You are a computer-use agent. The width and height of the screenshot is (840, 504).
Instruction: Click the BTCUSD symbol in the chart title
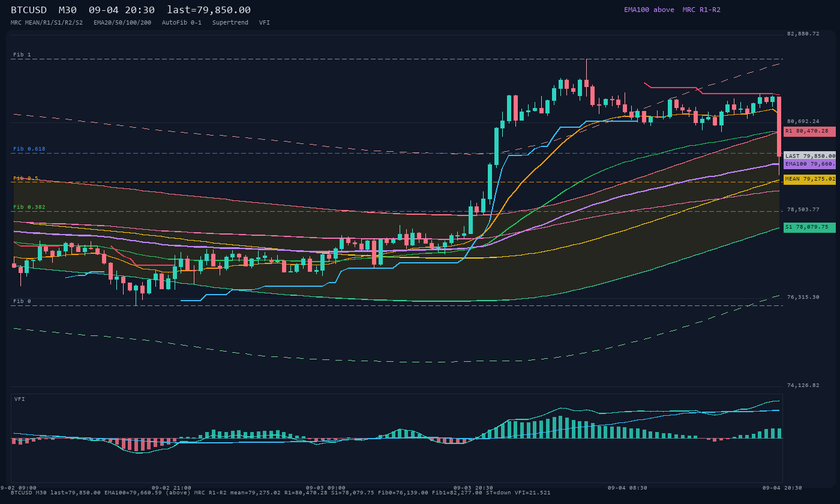pyautogui.click(x=29, y=10)
